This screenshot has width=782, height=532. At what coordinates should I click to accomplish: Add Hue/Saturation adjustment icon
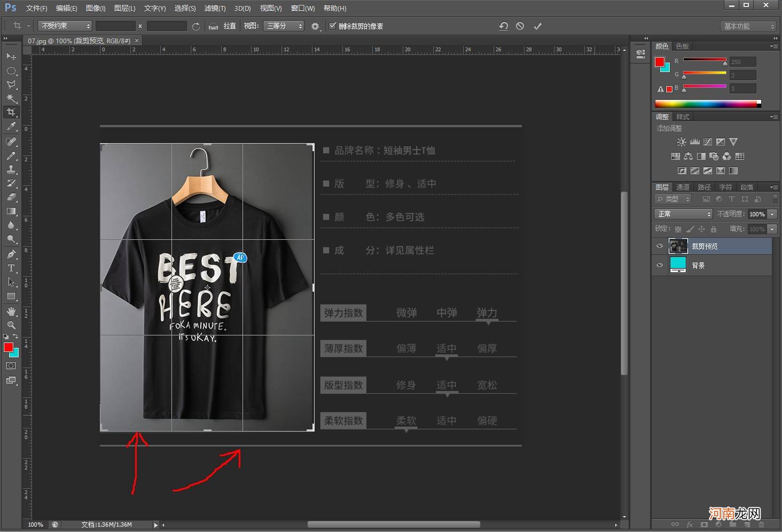675,157
